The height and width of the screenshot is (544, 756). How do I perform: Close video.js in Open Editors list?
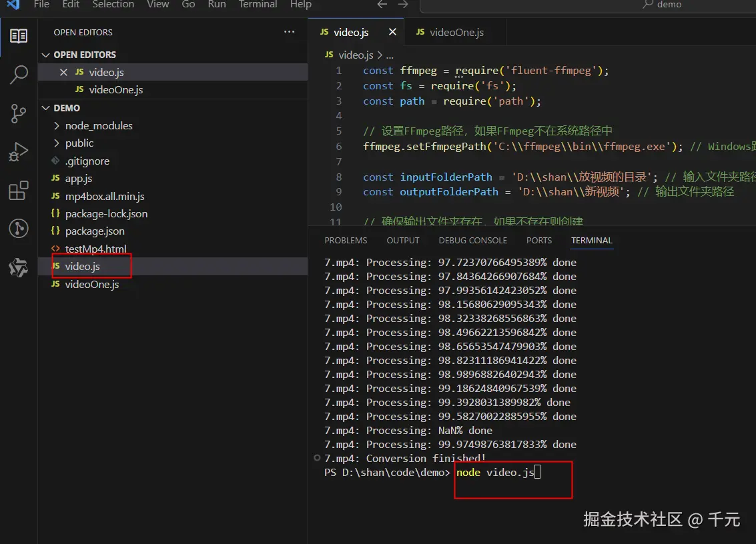click(63, 72)
